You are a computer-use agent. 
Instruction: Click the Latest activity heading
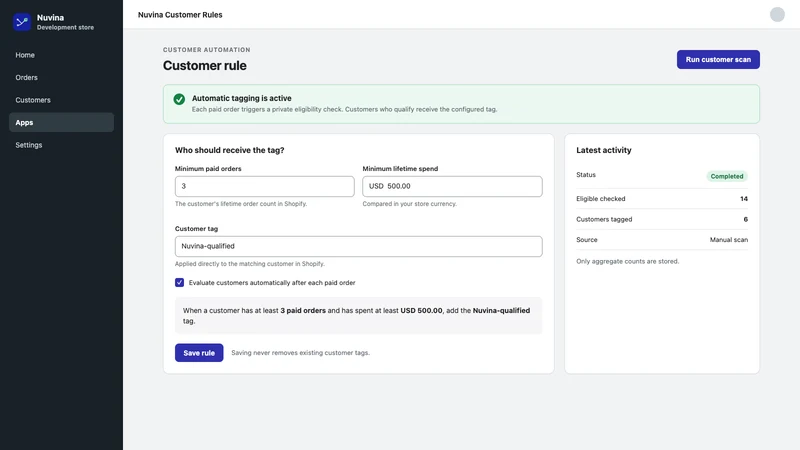[x=604, y=150]
